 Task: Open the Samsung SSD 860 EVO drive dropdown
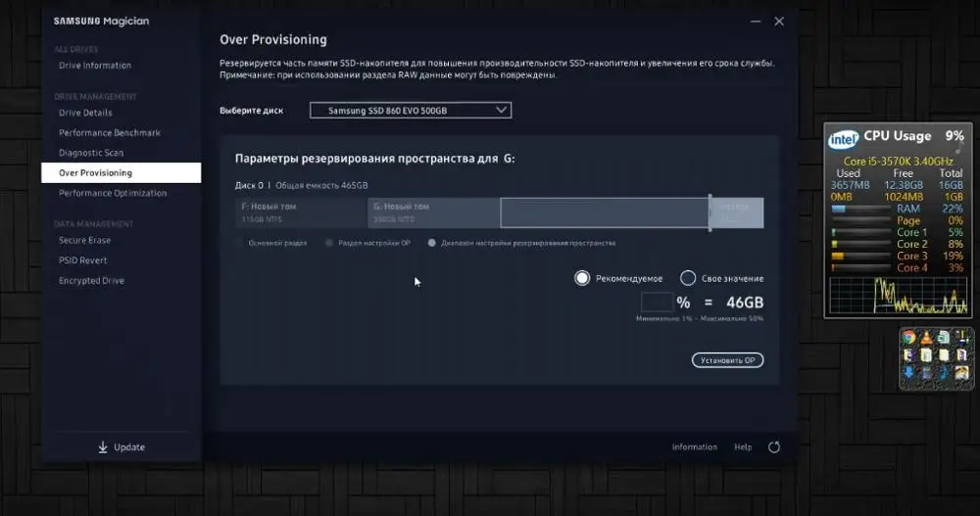point(411,111)
